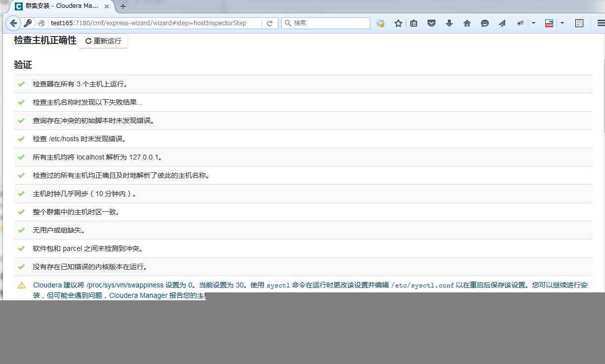Click the ant extension icon
Screen dimensions: 605x364
pyautogui.click(x=520, y=23)
